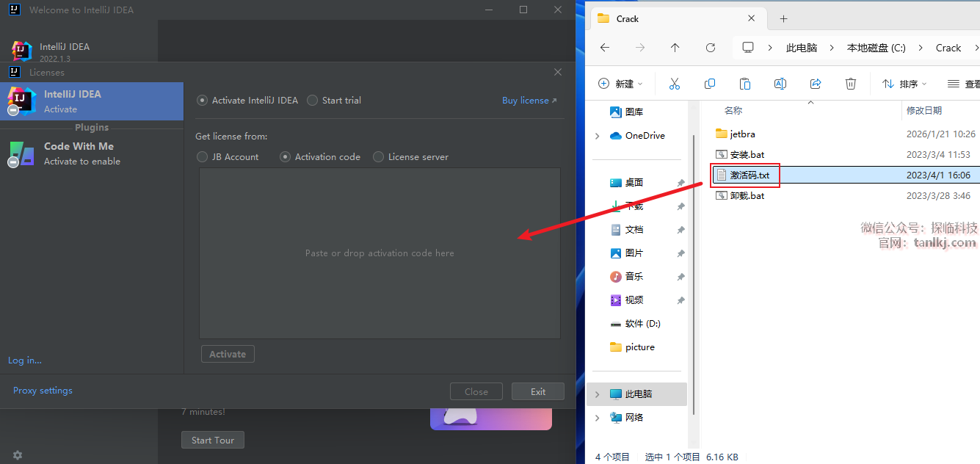The height and width of the screenshot is (464, 980).
Task: Click the Exit button in Licenses dialog
Action: click(538, 391)
